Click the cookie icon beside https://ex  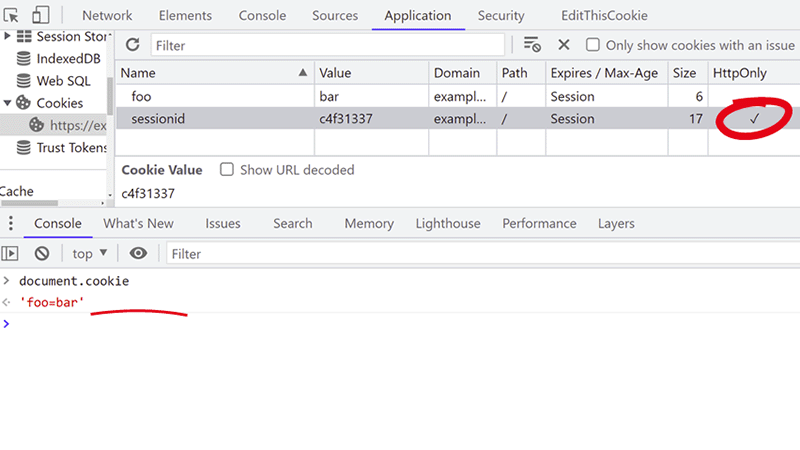pyautogui.click(x=36, y=125)
